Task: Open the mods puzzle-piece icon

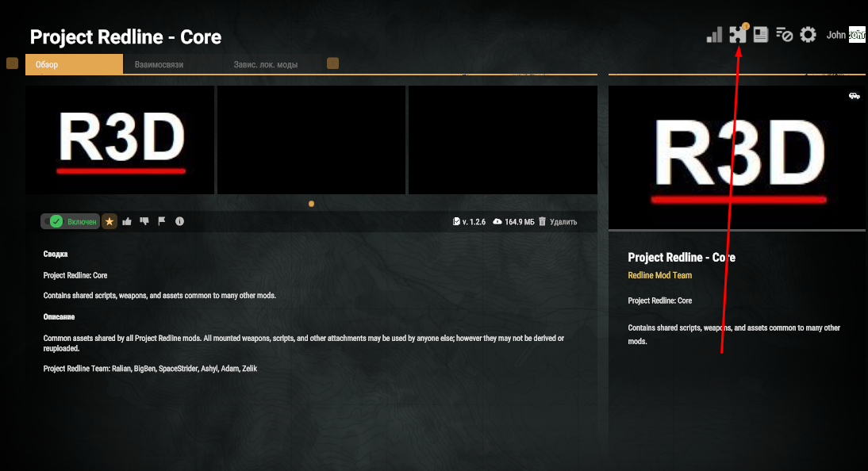Action: point(738,35)
